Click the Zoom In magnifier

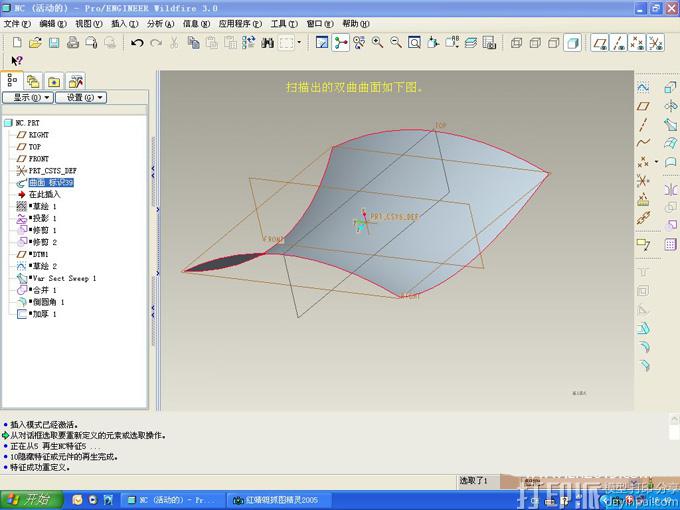[x=377, y=42]
